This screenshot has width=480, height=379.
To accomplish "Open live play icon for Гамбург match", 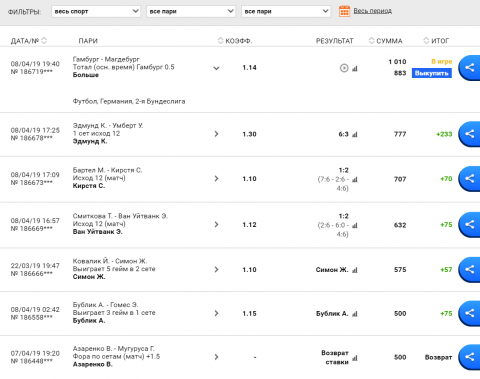I will [x=344, y=68].
